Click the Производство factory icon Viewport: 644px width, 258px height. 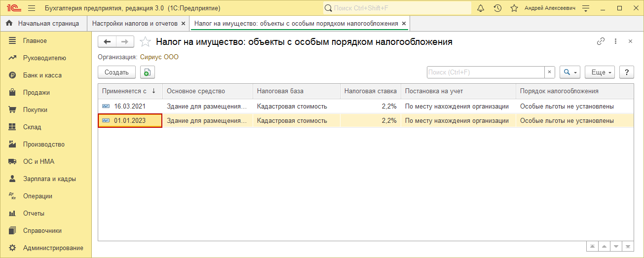click(x=13, y=144)
